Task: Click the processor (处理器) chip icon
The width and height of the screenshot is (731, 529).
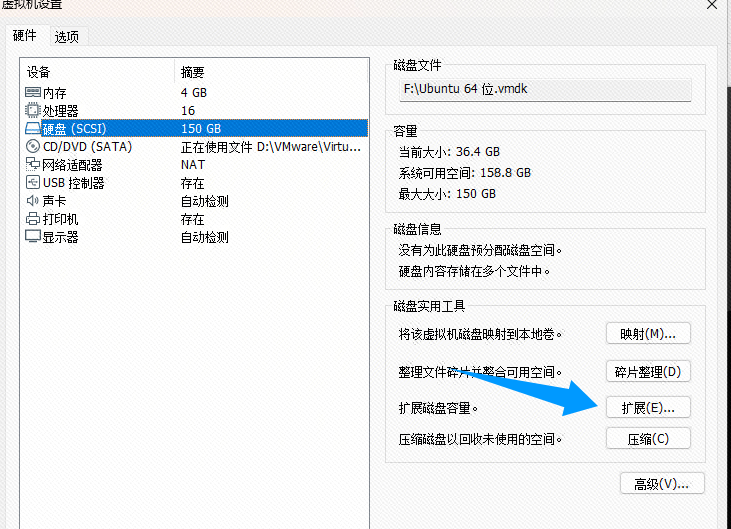Action: 33,110
